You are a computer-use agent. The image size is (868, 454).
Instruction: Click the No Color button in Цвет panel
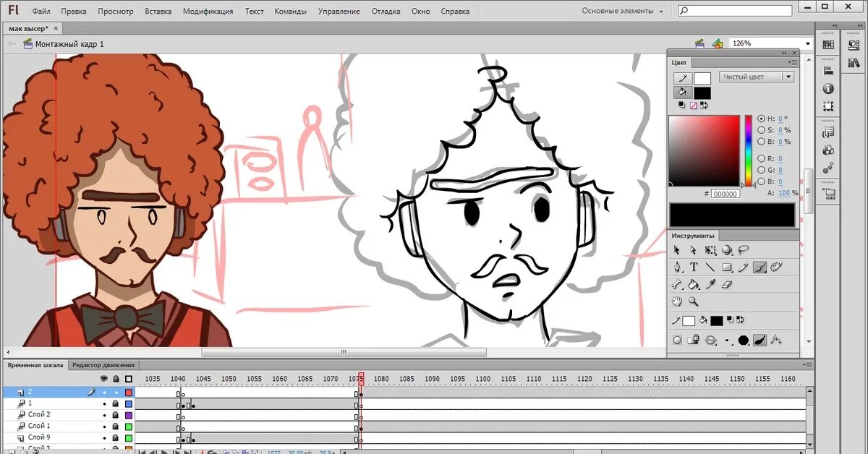click(x=693, y=105)
